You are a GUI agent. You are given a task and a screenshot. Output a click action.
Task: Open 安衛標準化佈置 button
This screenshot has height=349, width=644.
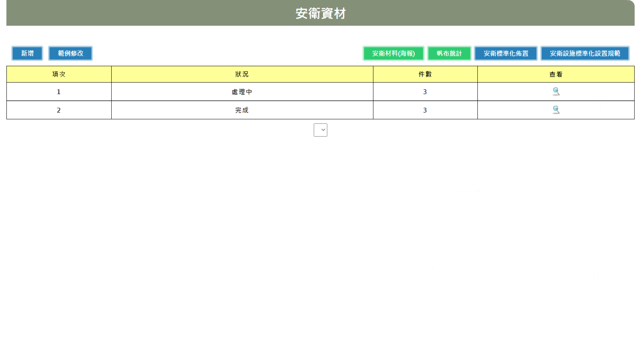506,53
